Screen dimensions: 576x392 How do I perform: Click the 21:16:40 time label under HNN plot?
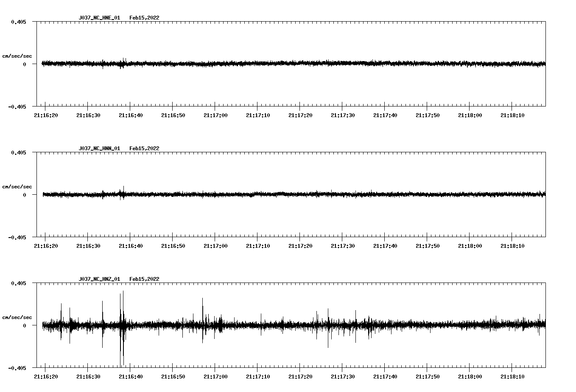[x=131, y=246]
